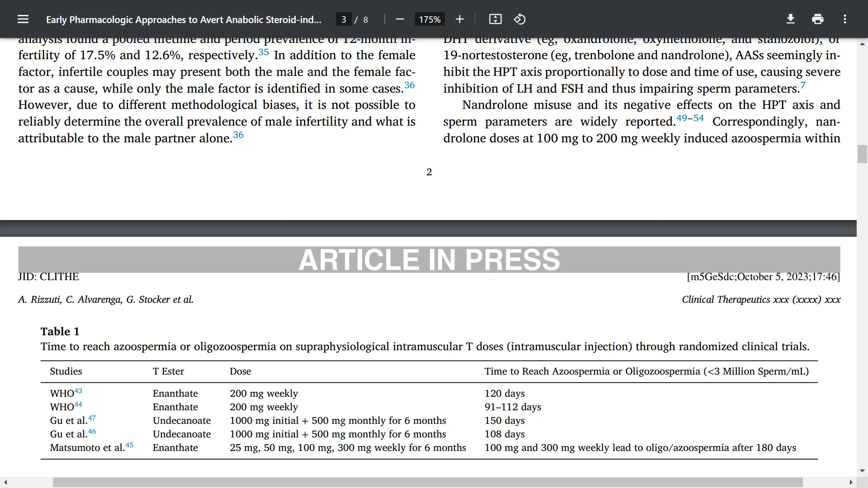Open Gu et al. reference 47
Image resolution: width=868 pixels, height=488 pixels.
coord(92,418)
